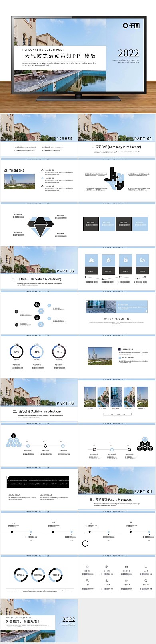This screenshot has width=156, height=644.
Task: Select the SMITHEREENS slide thumbnail
Action: click(39, 179)
